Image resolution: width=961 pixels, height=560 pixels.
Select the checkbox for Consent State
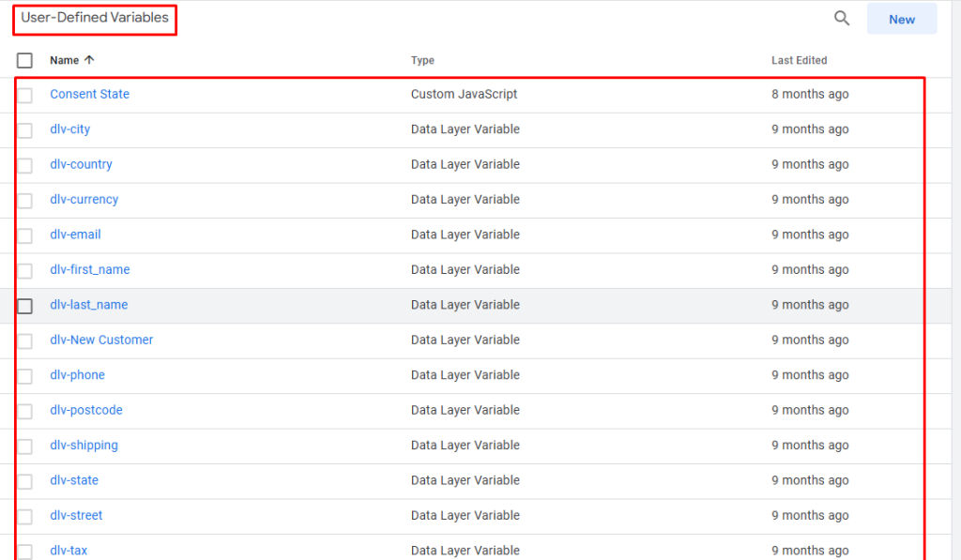[25, 95]
